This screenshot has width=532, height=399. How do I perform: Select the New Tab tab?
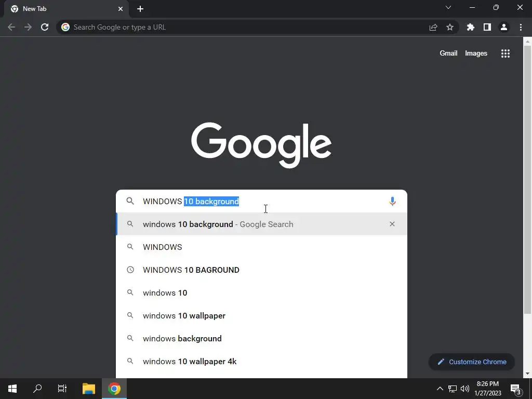(x=66, y=9)
